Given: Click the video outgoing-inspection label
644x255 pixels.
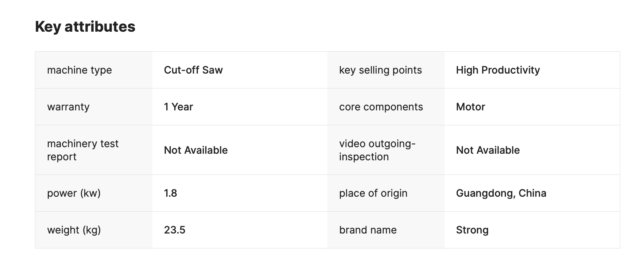Looking at the screenshot, I should tap(377, 150).
